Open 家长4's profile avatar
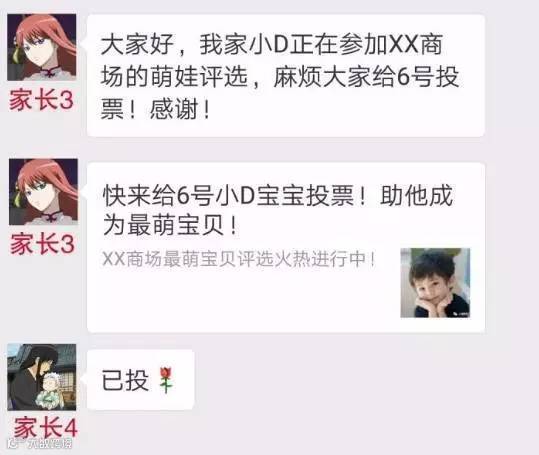 (x=42, y=377)
